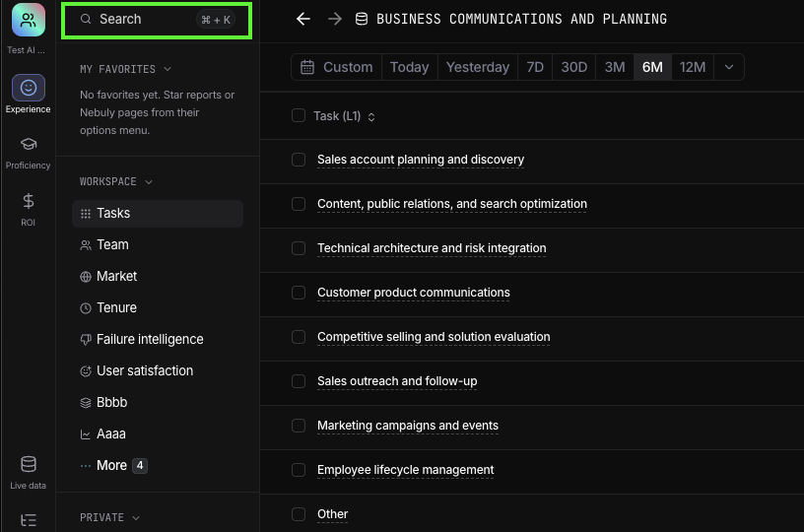This screenshot has width=804, height=532.
Task: Click the magnifier icon in Search
Action: [86, 19]
